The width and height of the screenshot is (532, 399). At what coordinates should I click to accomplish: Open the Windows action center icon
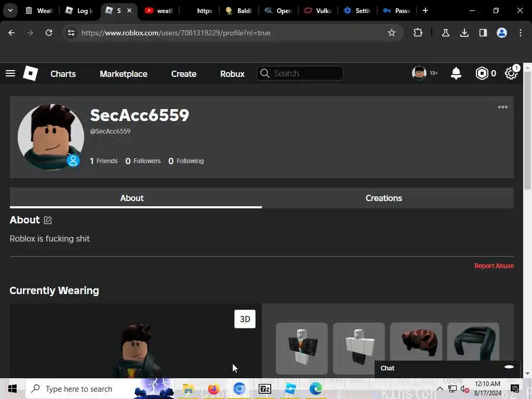pos(515,389)
